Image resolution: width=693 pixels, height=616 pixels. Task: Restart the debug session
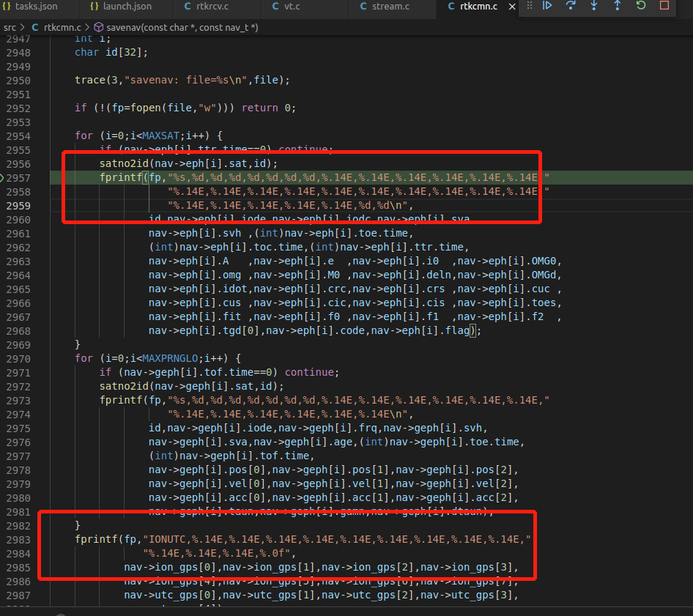click(642, 6)
